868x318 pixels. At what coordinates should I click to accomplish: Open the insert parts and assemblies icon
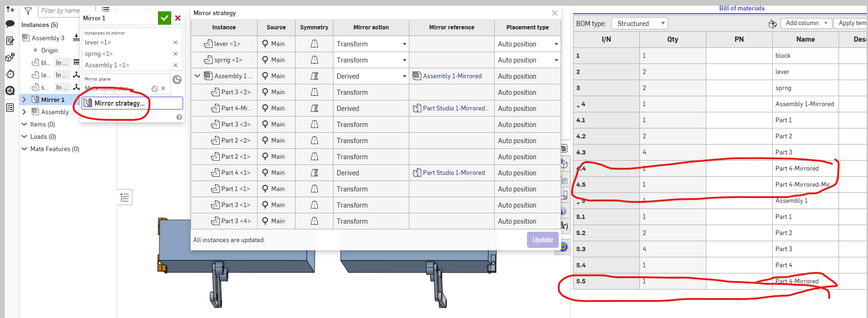(10, 9)
